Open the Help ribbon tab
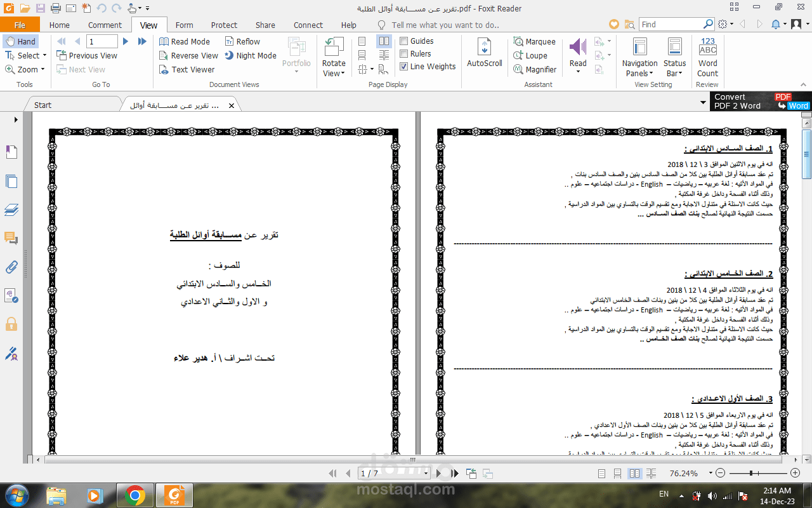This screenshot has height=508, width=812. (349, 25)
